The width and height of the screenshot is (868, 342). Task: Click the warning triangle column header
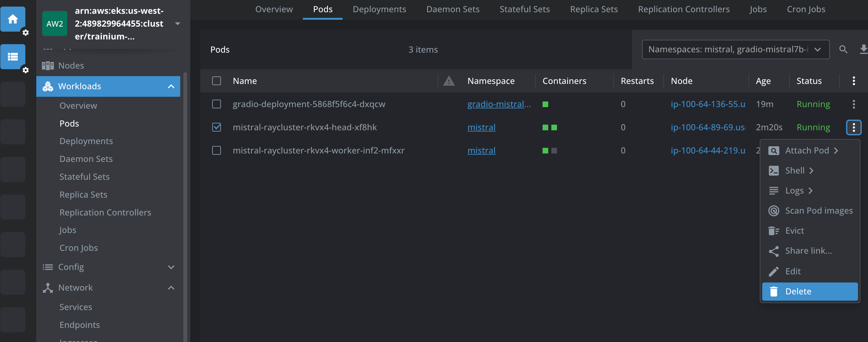click(x=448, y=81)
